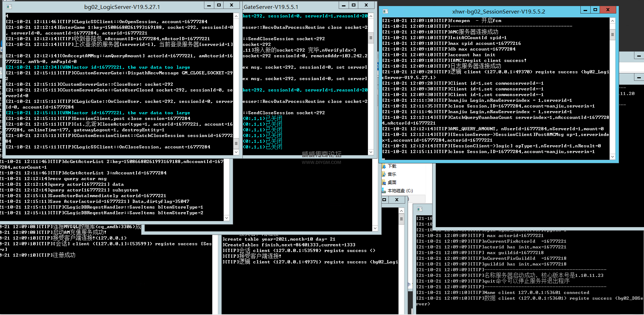Image resolution: width=644 pixels, height=315 pixels.
Task: Minimize the xhwr-bg02_SessionServer window
Action: click(x=585, y=10)
